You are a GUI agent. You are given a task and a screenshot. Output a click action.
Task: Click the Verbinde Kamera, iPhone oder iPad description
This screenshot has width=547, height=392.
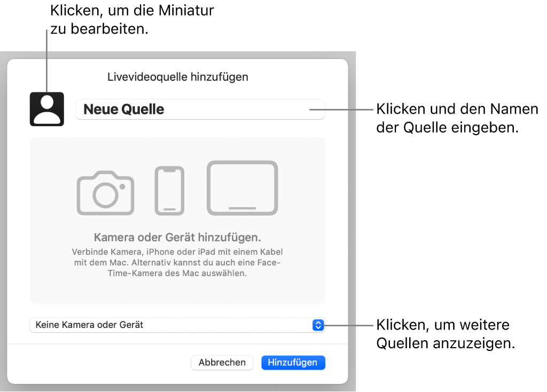177,262
